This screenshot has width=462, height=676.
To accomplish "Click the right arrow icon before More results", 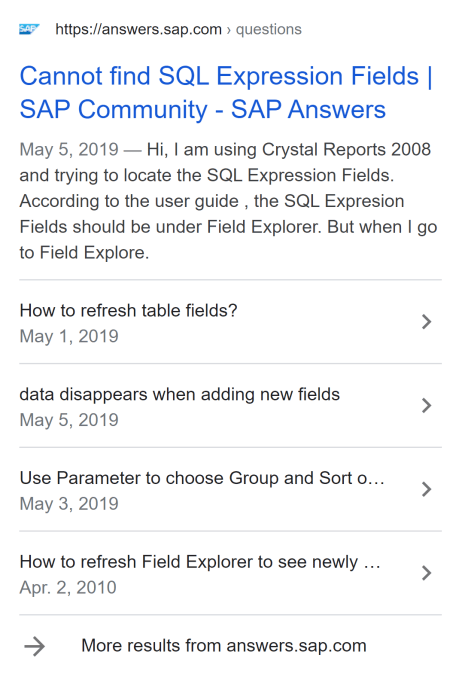I will coord(34,646).
